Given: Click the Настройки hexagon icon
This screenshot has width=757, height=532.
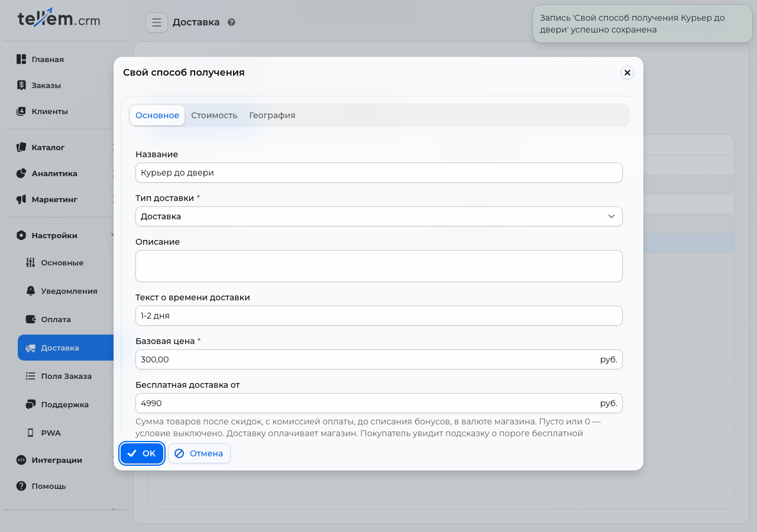Looking at the screenshot, I should pos(21,235).
